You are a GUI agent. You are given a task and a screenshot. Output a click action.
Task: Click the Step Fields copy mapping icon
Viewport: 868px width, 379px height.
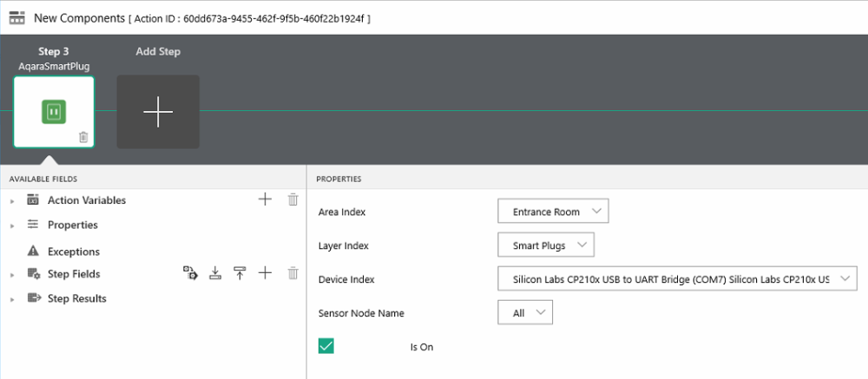[190, 273]
